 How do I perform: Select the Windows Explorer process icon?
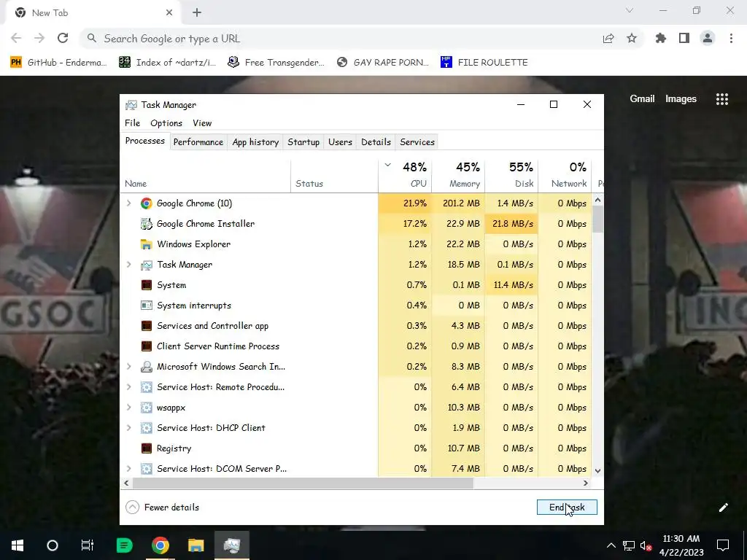(x=146, y=244)
